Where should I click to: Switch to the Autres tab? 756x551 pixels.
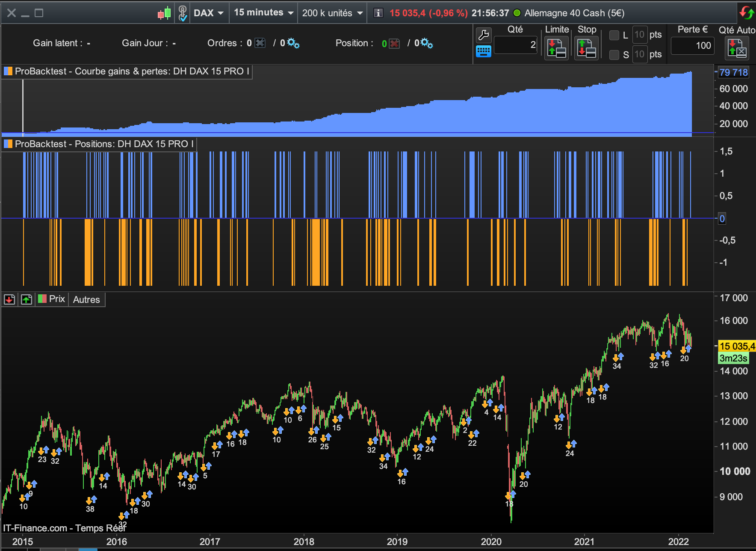tap(86, 299)
